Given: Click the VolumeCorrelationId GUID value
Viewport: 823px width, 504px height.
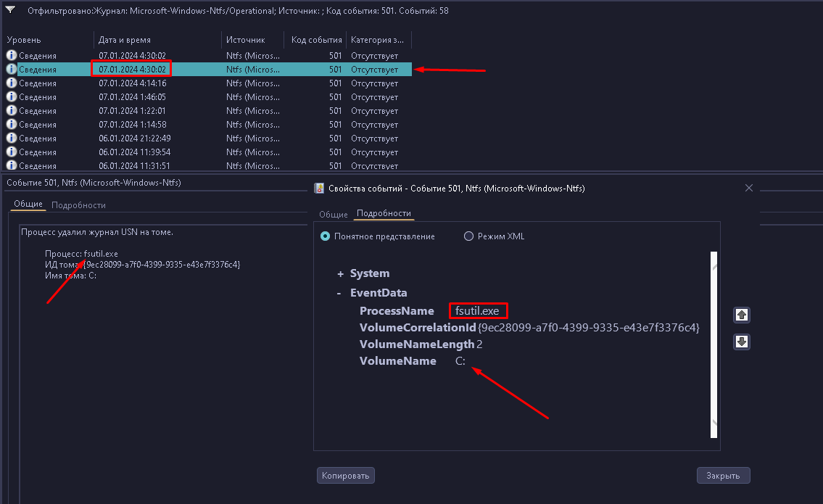Looking at the screenshot, I should pos(588,328).
